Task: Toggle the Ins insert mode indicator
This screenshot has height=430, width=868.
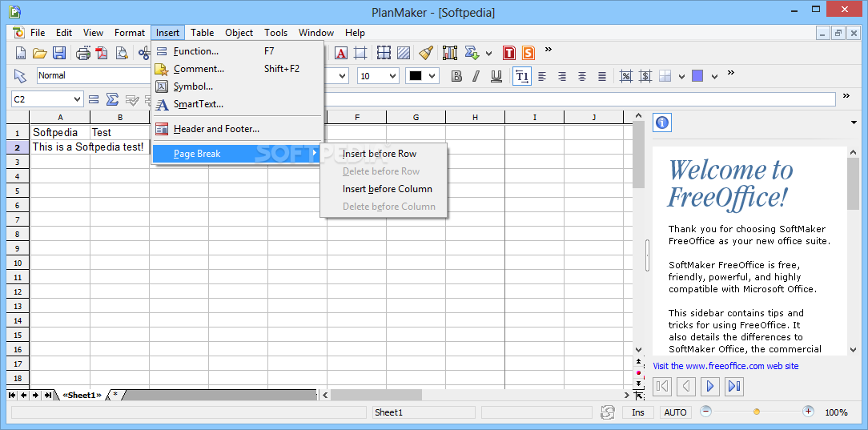Action: click(638, 412)
